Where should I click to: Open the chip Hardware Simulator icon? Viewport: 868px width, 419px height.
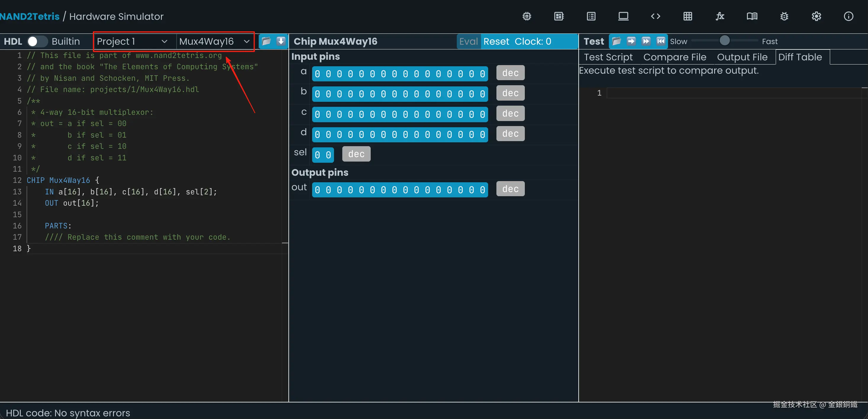(x=527, y=16)
